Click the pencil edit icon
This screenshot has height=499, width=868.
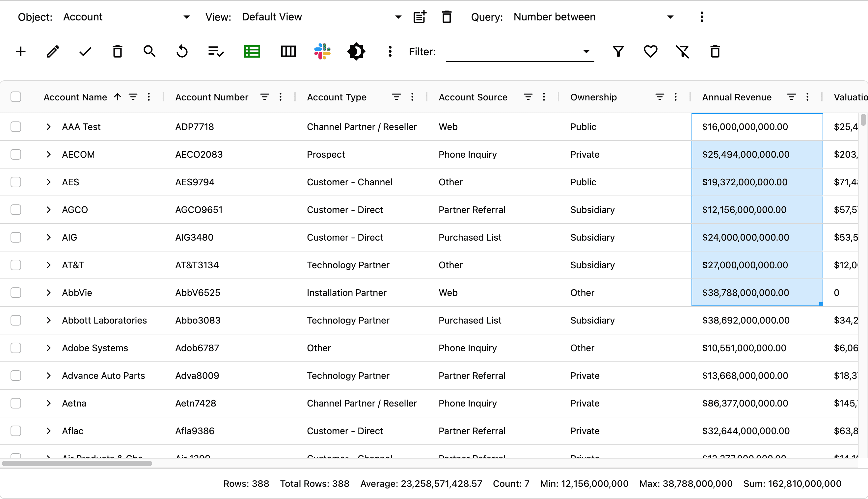[53, 52]
